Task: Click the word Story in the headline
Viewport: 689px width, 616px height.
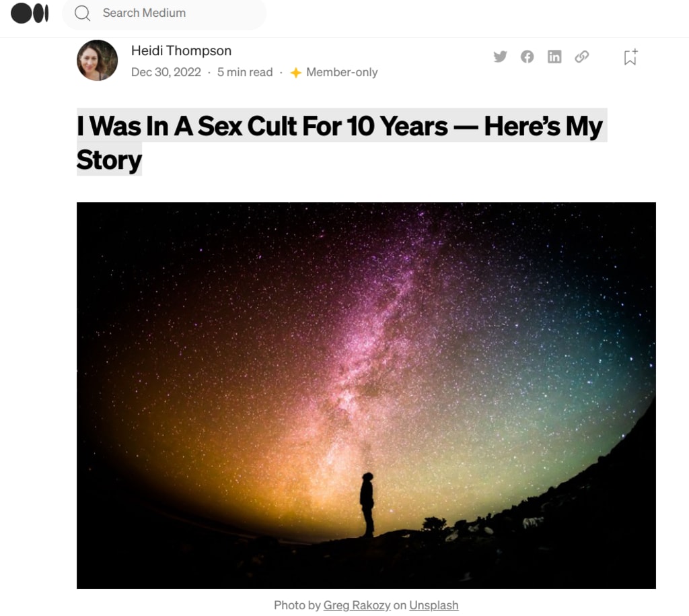Action: coord(109,160)
